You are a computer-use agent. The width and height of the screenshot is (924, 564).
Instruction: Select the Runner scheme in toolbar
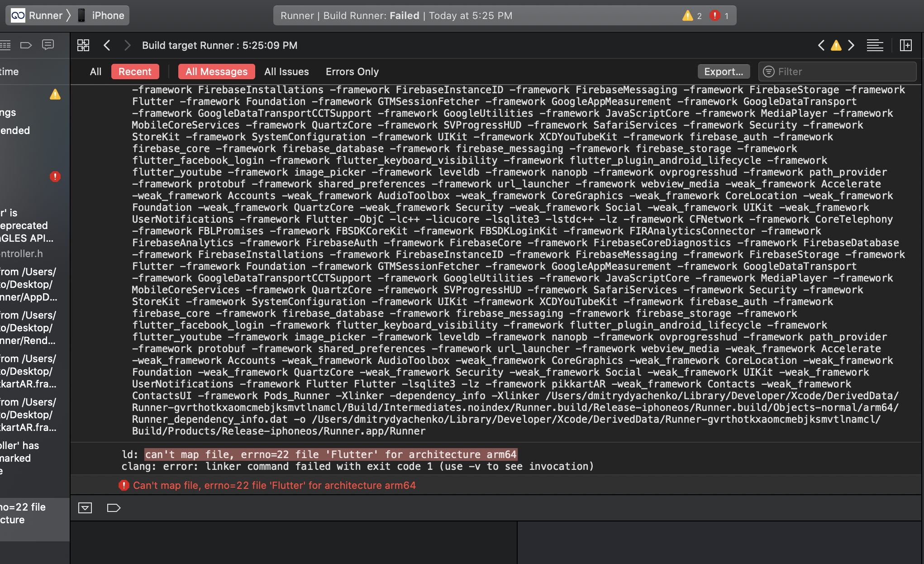[37, 15]
